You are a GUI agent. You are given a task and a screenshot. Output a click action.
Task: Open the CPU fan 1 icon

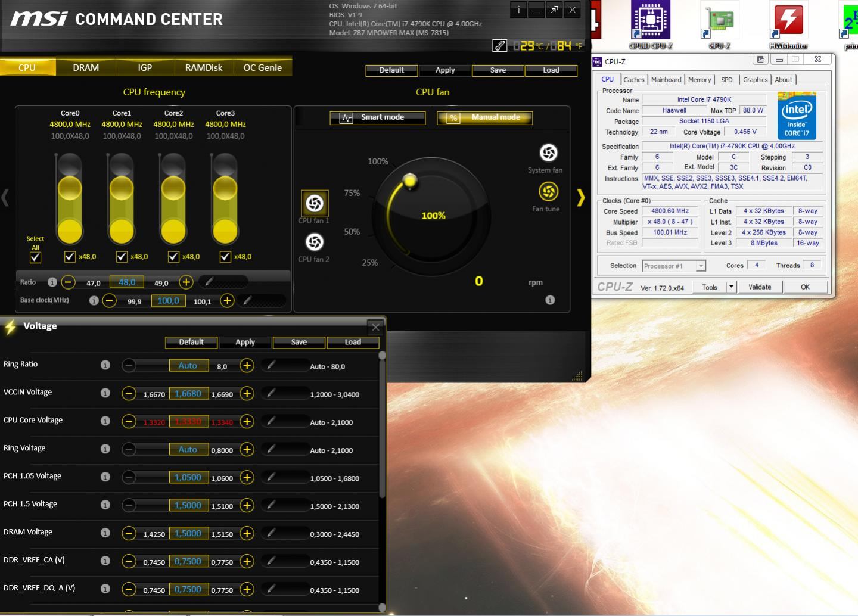click(x=315, y=204)
